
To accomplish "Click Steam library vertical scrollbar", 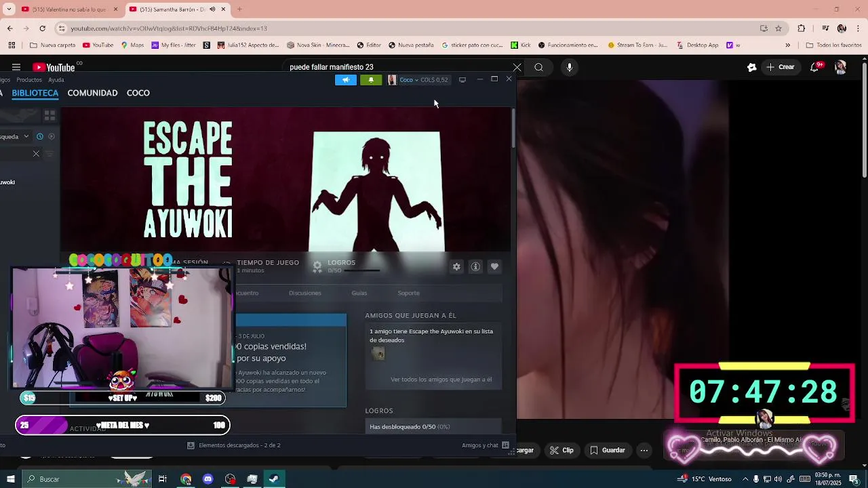I will coord(513,129).
